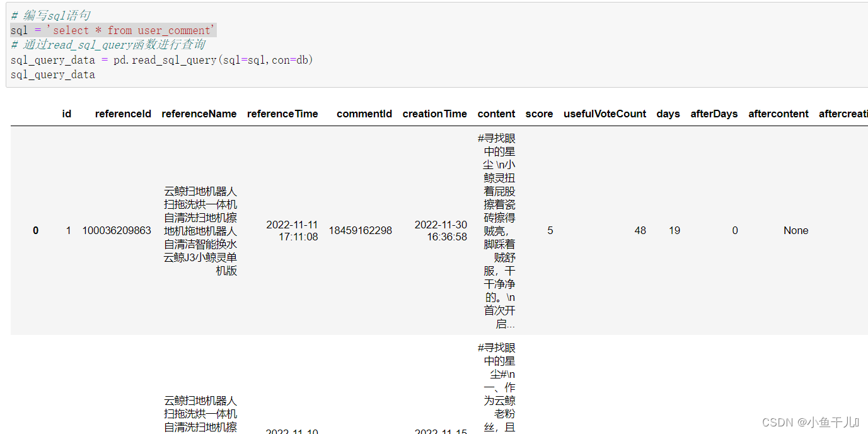Click the 'commentId' column header
The image size is (868, 434).
[364, 114]
